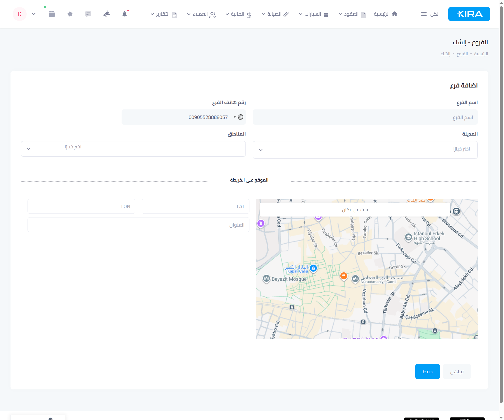This screenshot has width=504, height=420.
Task: Click the KIRA logo
Action: 469,14
